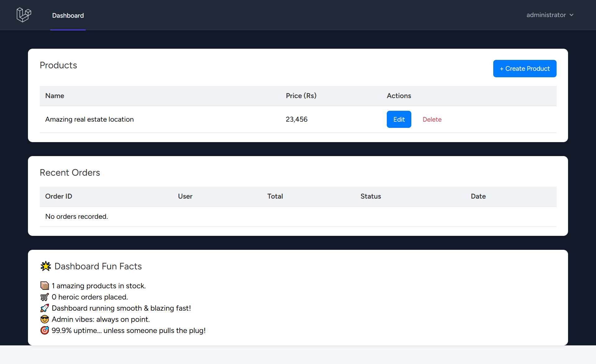Open the Dashboard navigation tab
Viewport: 596px width, 364px height.
click(x=68, y=16)
